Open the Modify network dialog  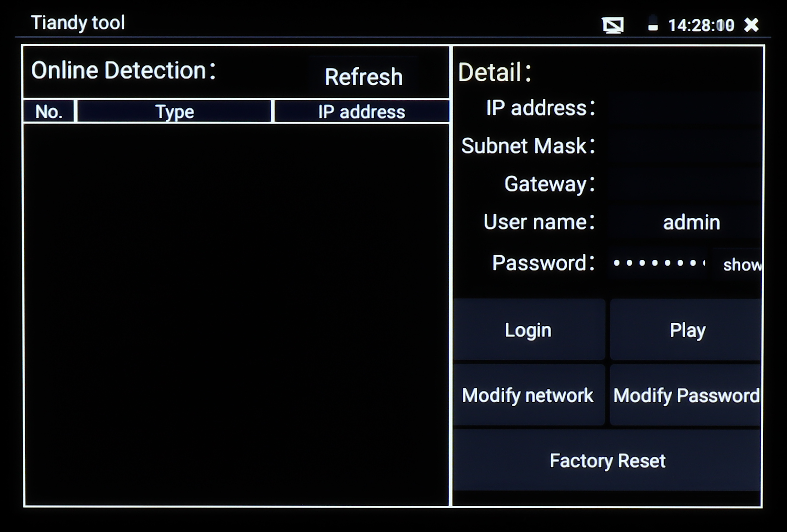click(529, 395)
